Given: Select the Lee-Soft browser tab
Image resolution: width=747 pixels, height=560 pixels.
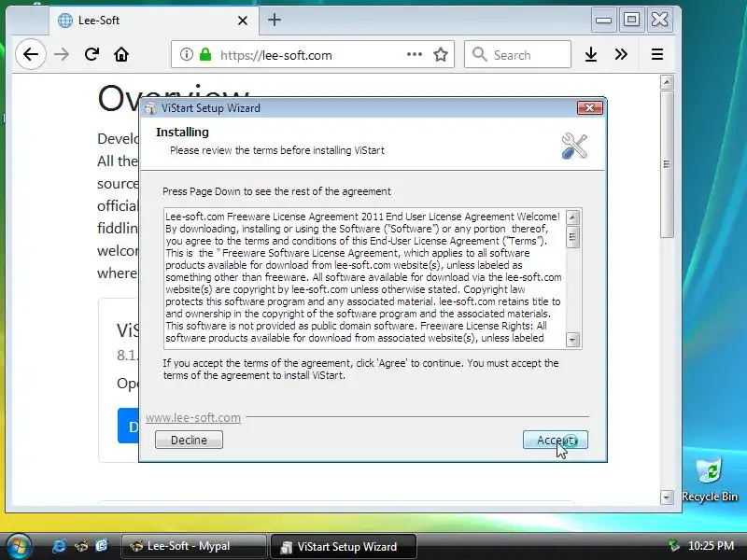Looking at the screenshot, I should 154,21.
